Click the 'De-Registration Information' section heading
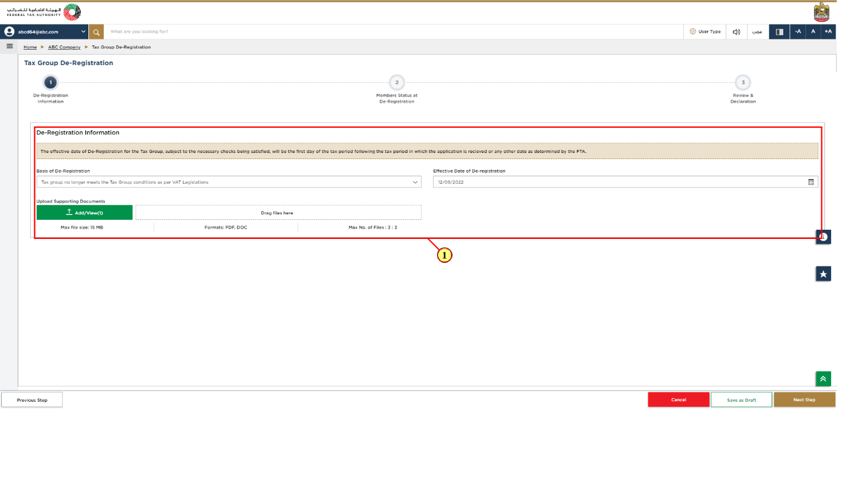Screen dimensions: 868x492 click(x=78, y=133)
